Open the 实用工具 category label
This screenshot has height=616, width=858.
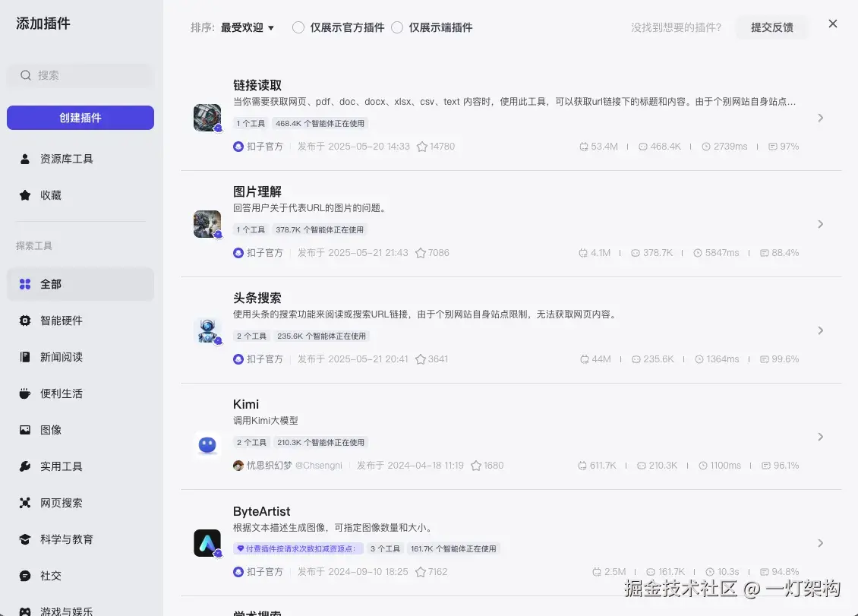pyautogui.click(x=62, y=466)
